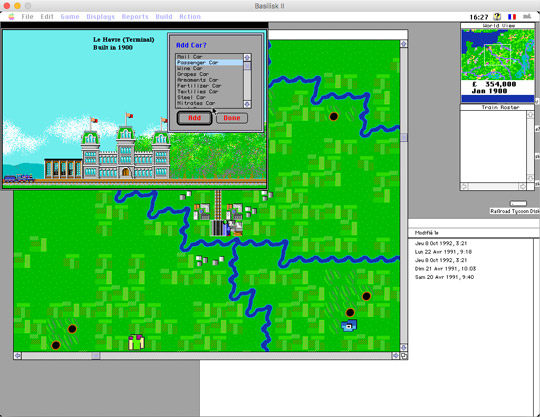Click the yellow-green farm building icon

click(136, 342)
